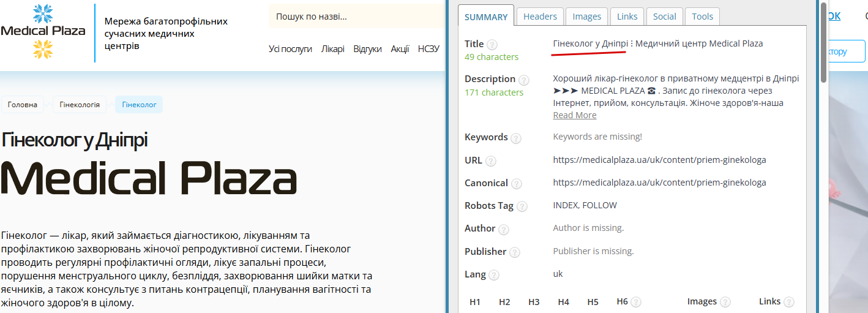Click the Author help question-mark icon
This screenshot has width=868, height=313.
click(503, 229)
